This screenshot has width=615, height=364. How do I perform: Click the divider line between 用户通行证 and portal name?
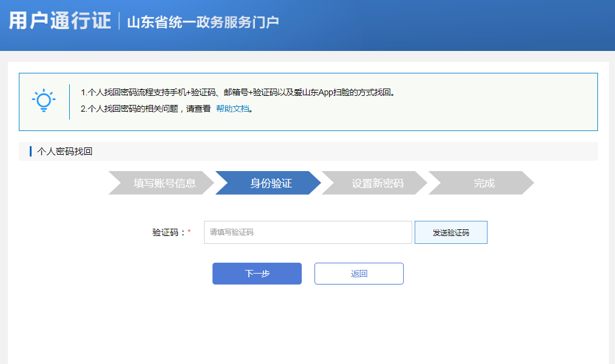(x=119, y=21)
